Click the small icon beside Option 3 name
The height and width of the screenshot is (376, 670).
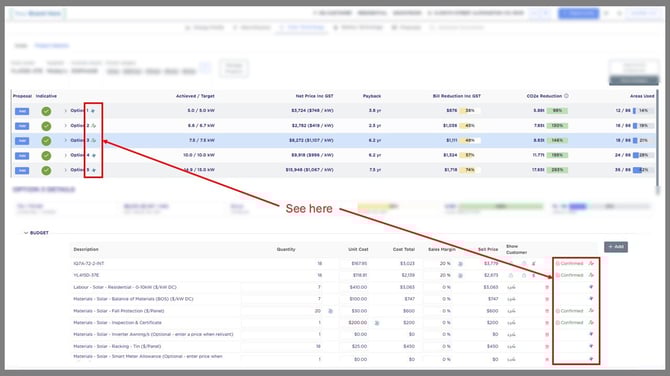[x=93, y=140]
